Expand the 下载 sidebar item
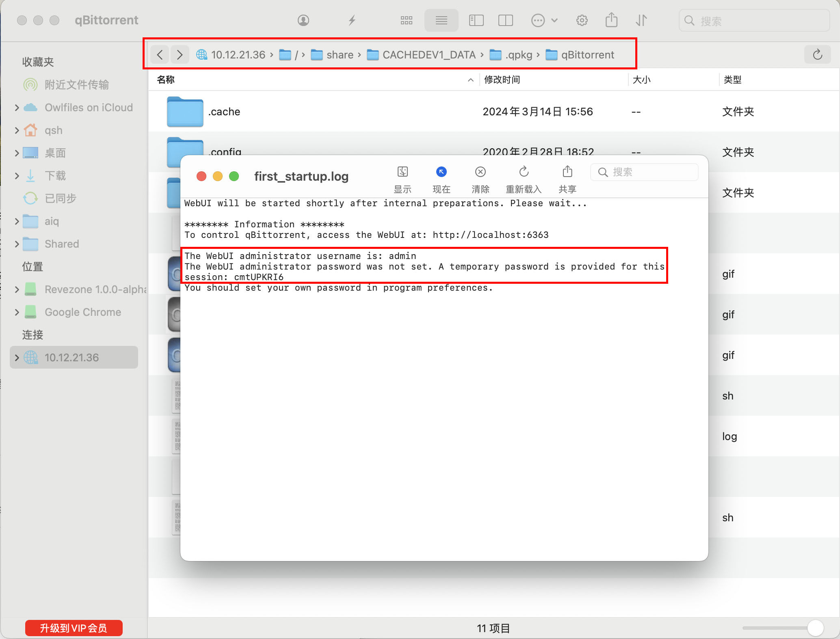Image resolution: width=840 pixels, height=639 pixels. pyautogui.click(x=17, y=176)
